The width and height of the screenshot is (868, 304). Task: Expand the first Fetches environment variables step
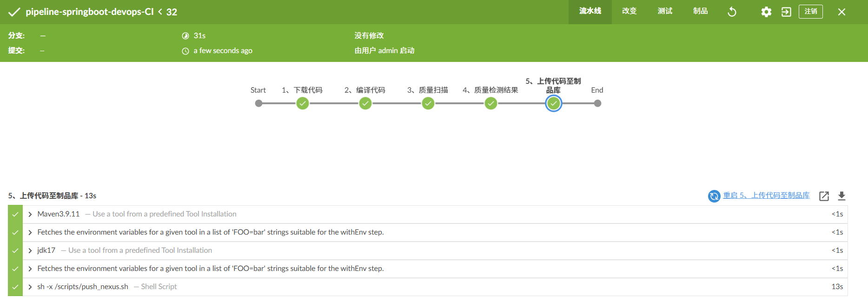[x=30, y=232]
